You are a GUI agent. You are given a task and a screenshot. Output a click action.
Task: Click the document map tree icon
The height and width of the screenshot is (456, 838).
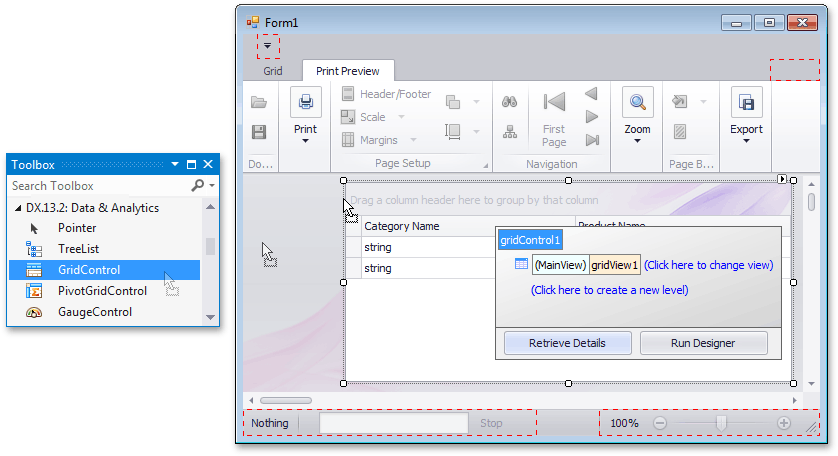click(x=510, y=132)
